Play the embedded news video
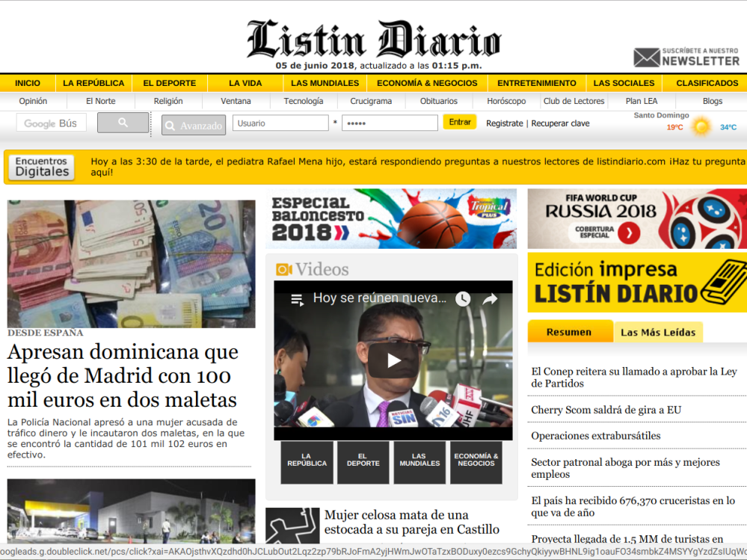The height and width of the screenshot is (560, 747). 393,360
